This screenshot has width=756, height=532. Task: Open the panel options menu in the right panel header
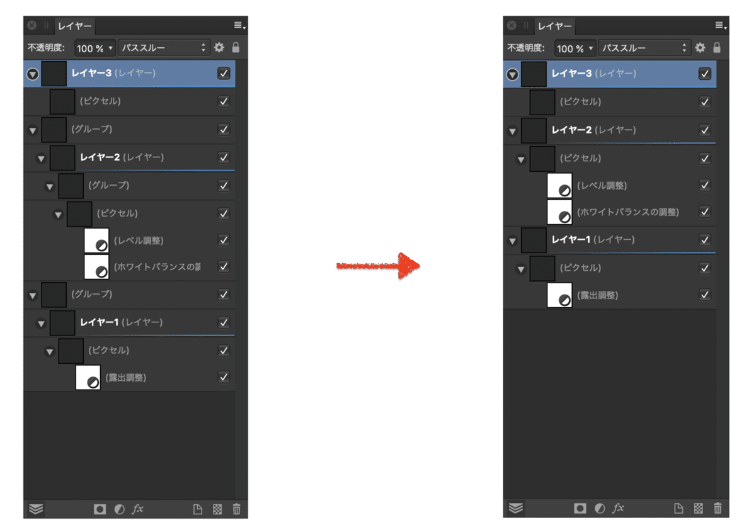(721, 26)
